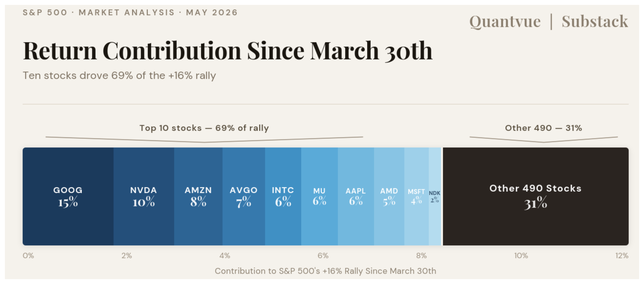The image size is (644, 284).
Task: Select the AVGO 7% segment
Action: click(x=244, y=196)
